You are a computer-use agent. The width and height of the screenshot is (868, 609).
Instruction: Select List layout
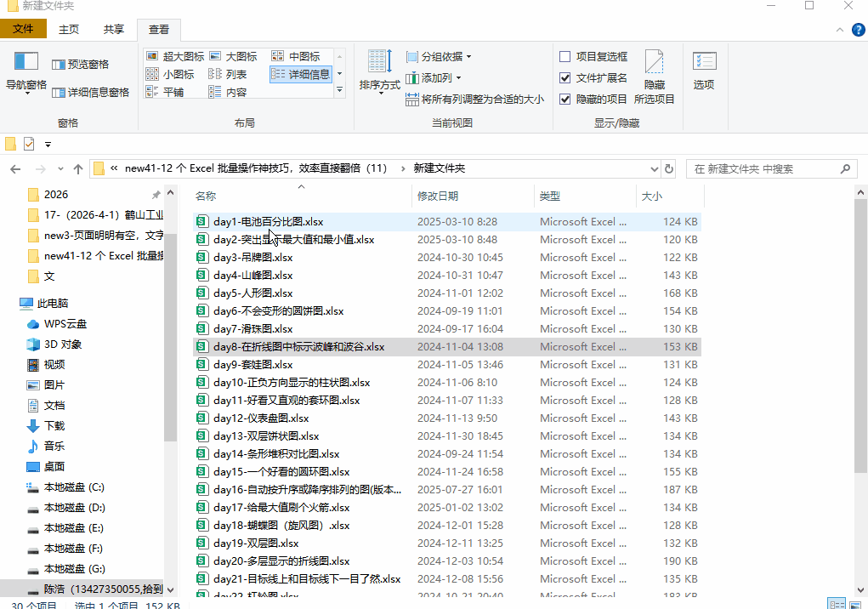click(228, 74)
